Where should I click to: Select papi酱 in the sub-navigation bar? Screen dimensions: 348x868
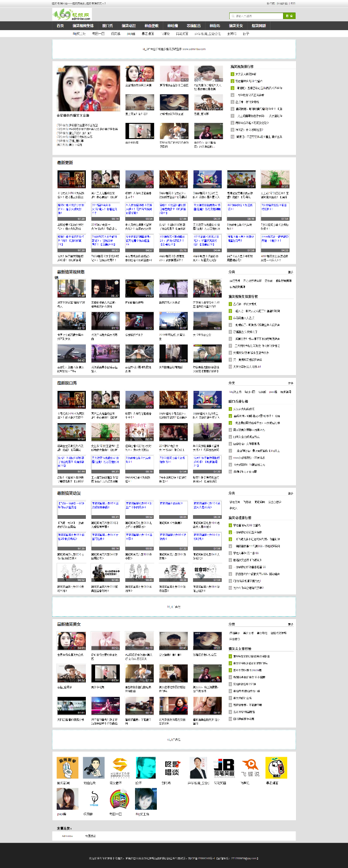click(131, 33)
